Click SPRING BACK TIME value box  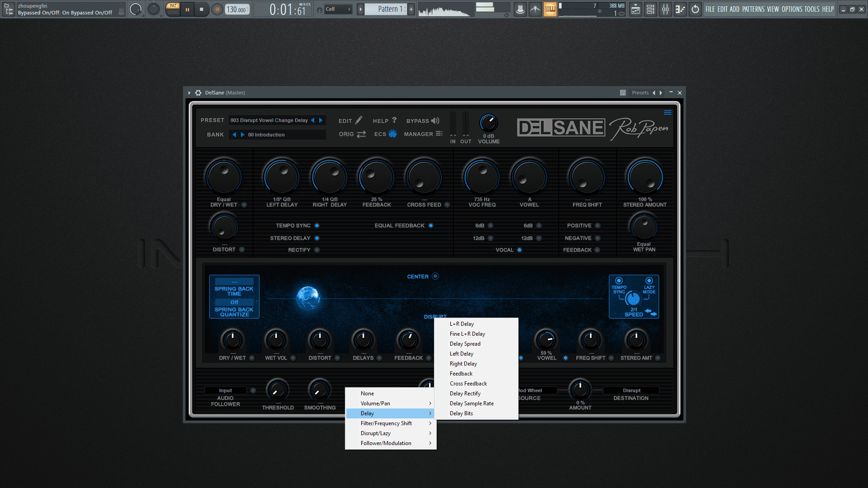(234, 282)
